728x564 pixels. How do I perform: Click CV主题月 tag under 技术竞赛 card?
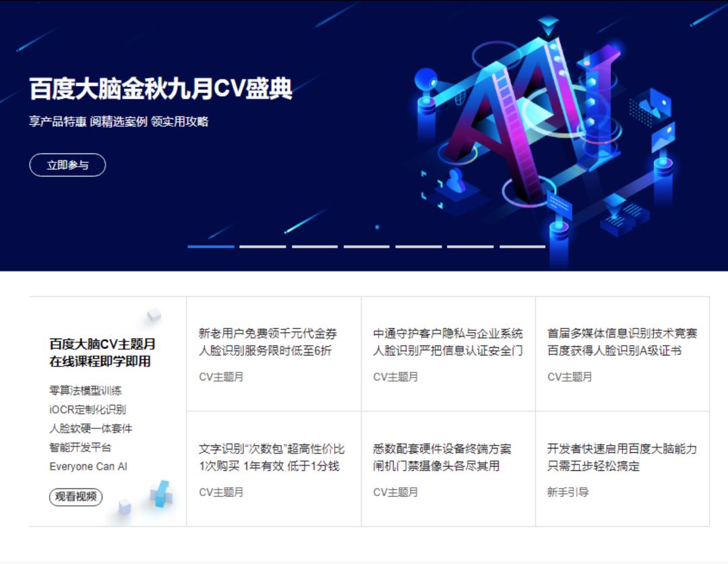point(570,377)
